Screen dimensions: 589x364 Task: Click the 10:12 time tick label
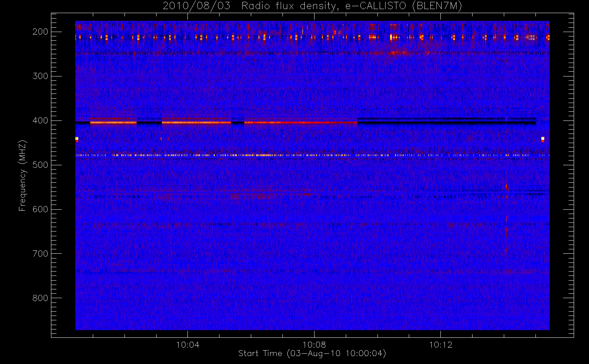(441, 345)
